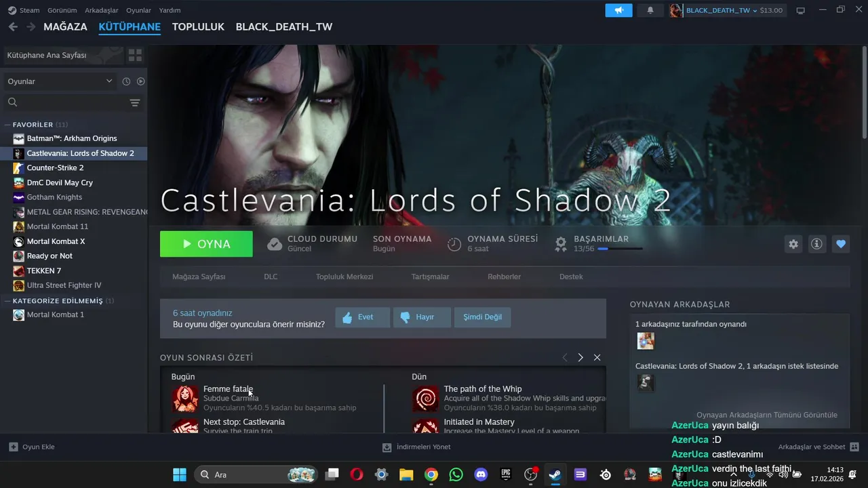Open the Görünüm menu
This screenshot has height=488, width=868.
(x=62, y=10)
